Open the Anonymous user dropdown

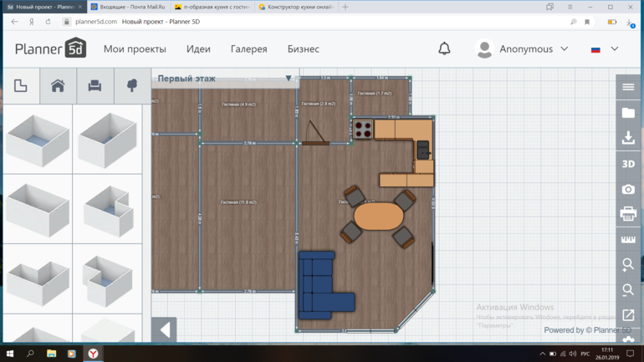(523, 49)
